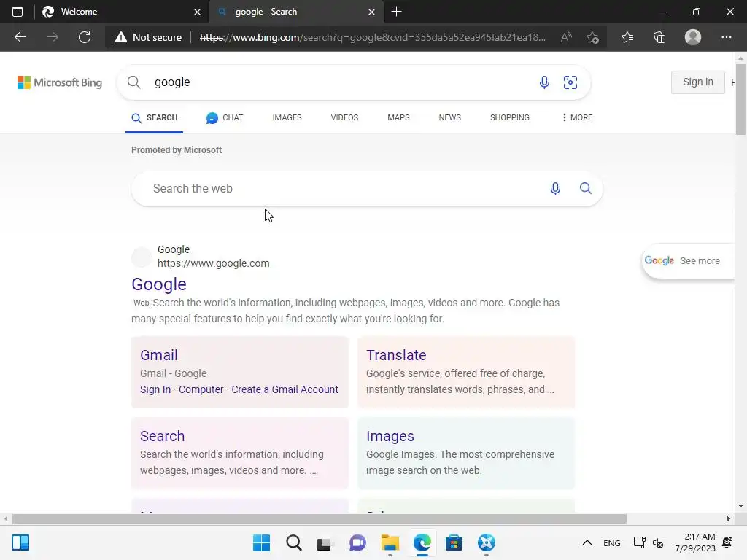
Task: Open the Gmail sitelink
Action: (x=158, y=355)
